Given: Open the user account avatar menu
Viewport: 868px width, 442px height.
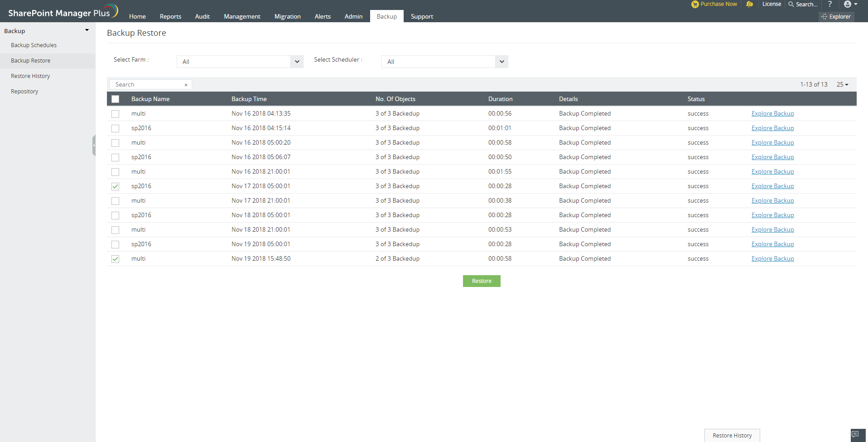Looking at the screenshot, I should (848, 4).
